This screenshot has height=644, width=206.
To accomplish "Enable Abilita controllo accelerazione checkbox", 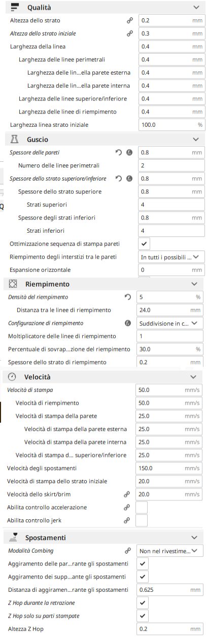I will pos(142,507).
